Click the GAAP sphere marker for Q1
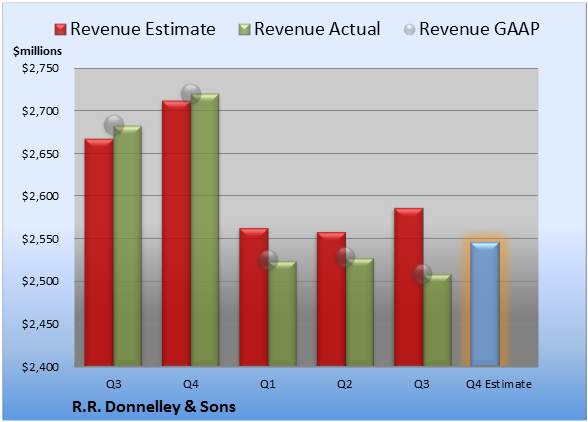Screen dimensions: 588x422 (x=268, y=260)
